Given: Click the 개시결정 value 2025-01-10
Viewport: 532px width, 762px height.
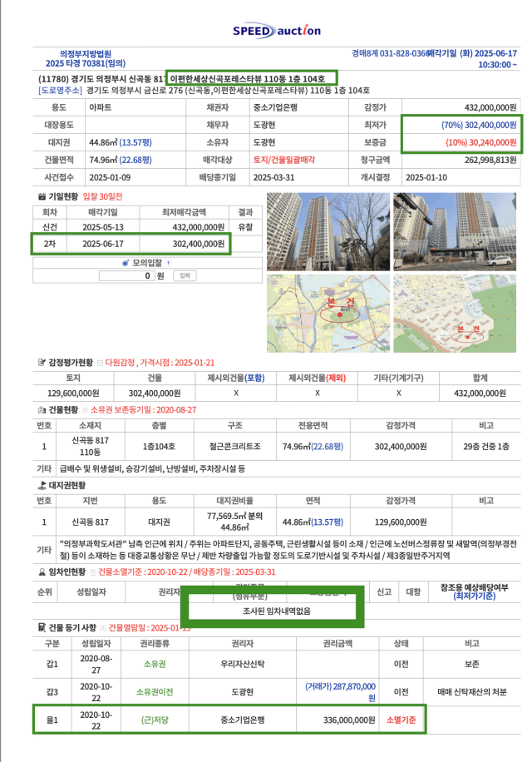Looking at the screenshot, I should [426, 177].
